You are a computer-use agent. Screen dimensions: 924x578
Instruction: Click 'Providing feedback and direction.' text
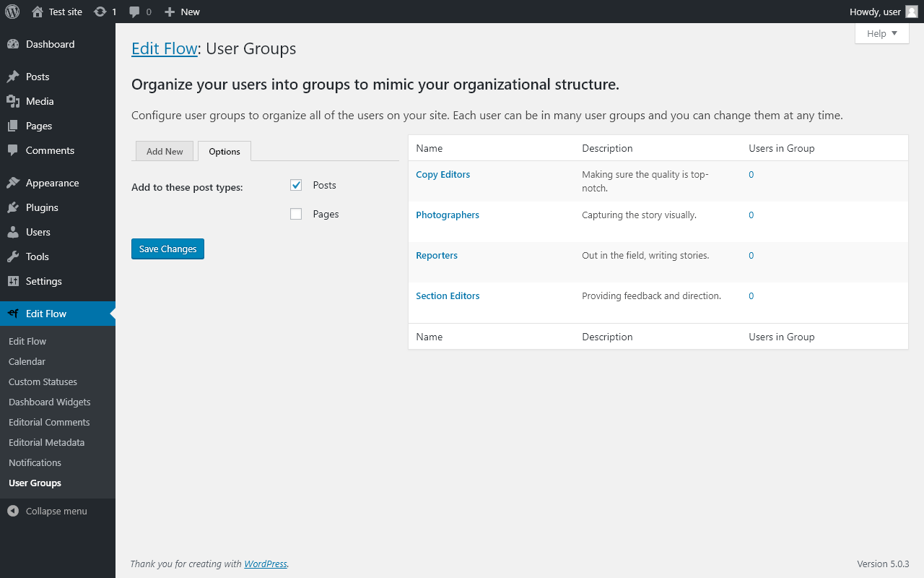(651, 296)
